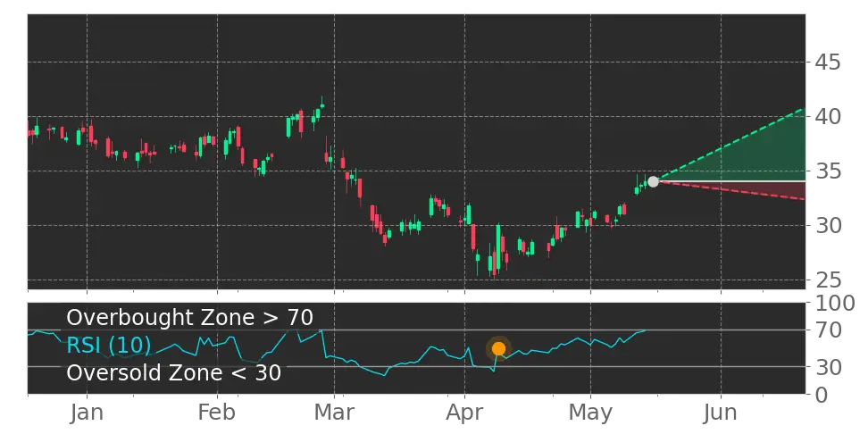Click the 'Jun' month axis label
The image size is (868, 434).
721,413
